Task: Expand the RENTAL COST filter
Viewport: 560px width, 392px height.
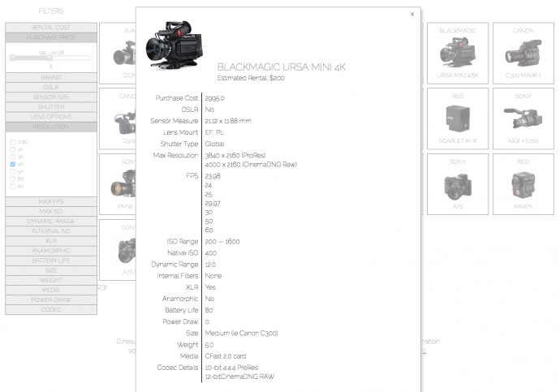Action: coord(51,28)
